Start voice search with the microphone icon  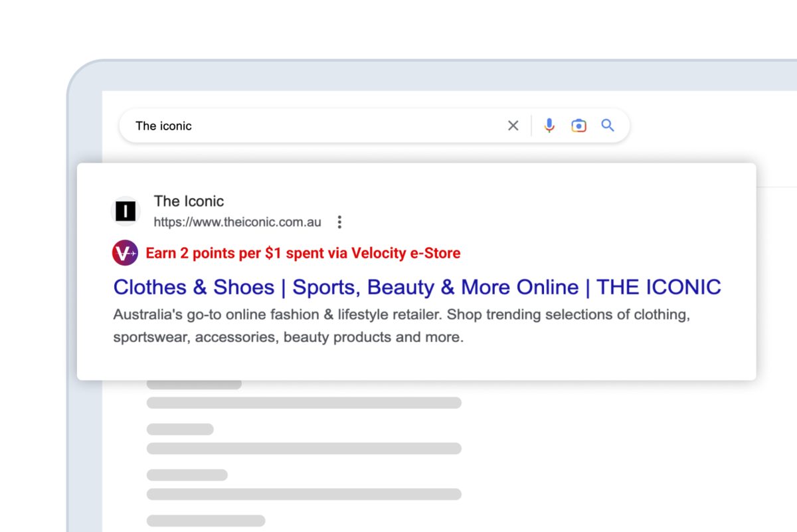[549, 126]
